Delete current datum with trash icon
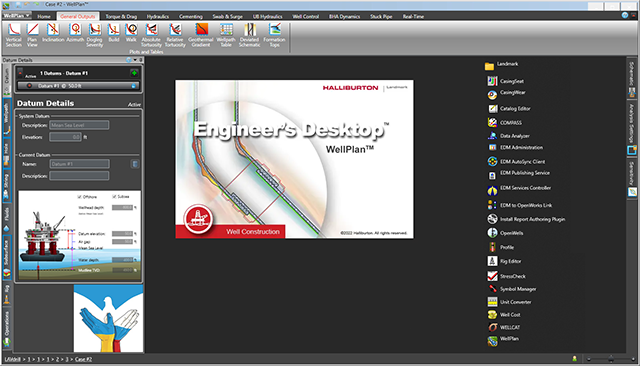 [x=135, y=164]
